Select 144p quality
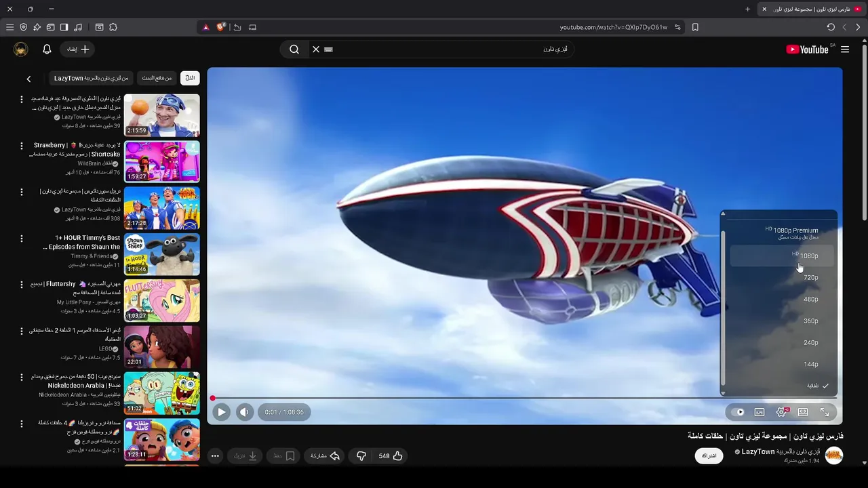The height and width of the screenshot is (488, 868). 781,364
